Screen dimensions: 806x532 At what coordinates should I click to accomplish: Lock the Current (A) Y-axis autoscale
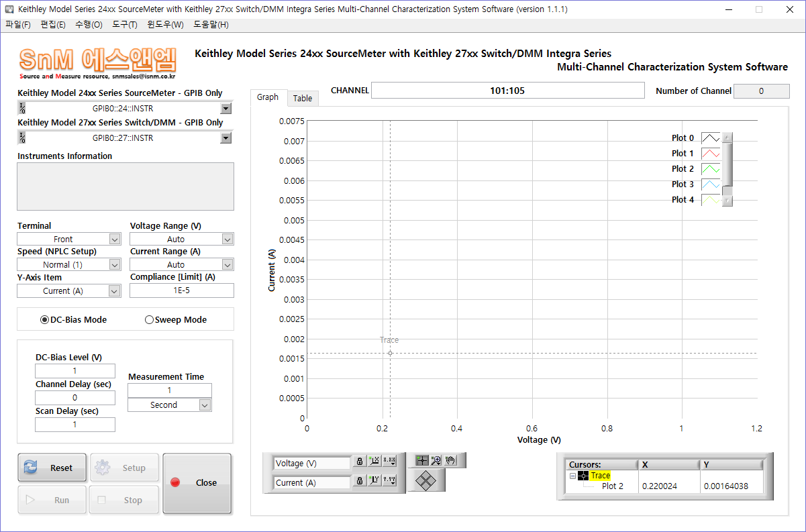coord(360,481)
